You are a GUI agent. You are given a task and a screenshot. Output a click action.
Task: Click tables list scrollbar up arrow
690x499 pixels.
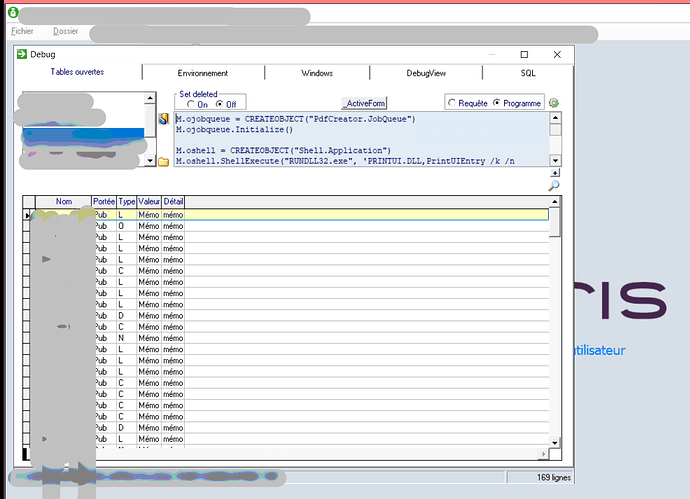(x=150, y=98)
